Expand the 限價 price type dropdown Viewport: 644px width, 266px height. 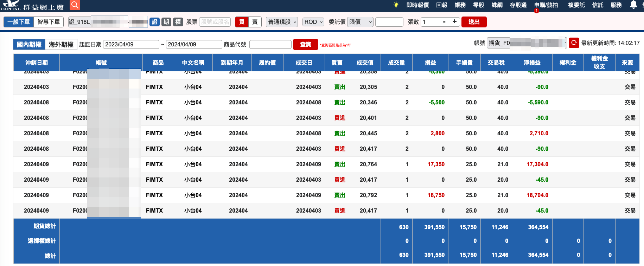click(360, 22)
